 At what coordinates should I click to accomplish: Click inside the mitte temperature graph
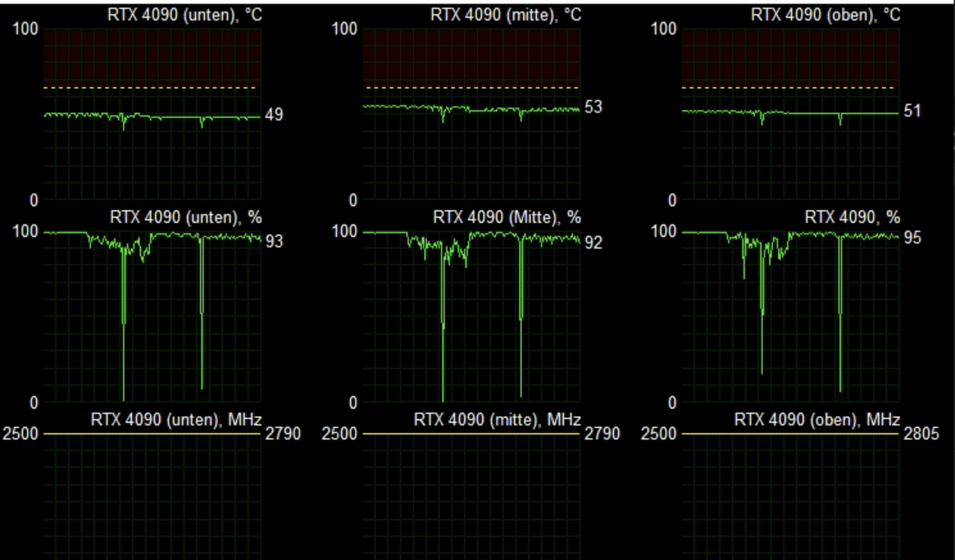point(471,114)
